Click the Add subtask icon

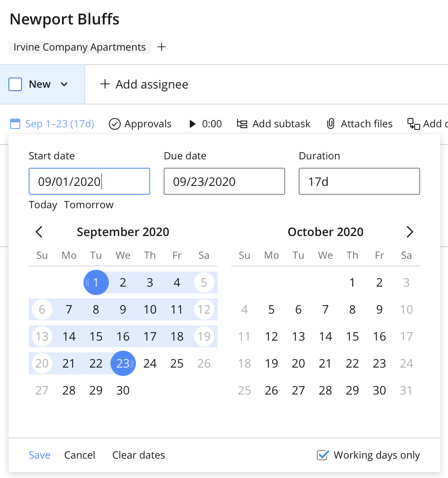(x=242, y=124)
